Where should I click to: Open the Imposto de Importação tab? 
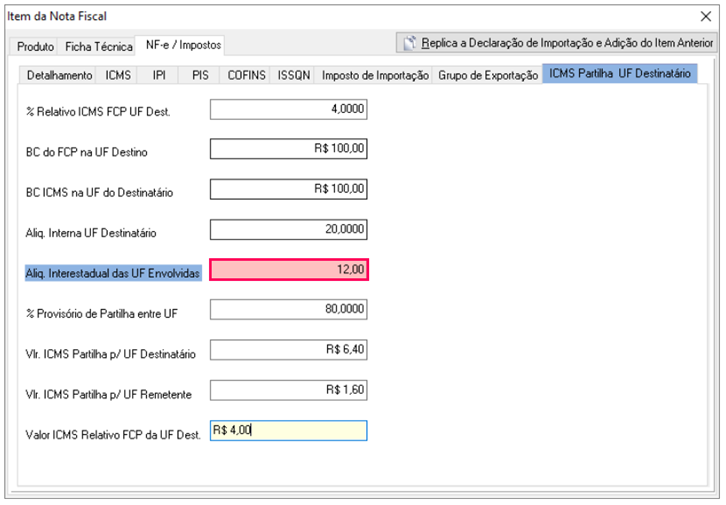[x=375, y=75]
